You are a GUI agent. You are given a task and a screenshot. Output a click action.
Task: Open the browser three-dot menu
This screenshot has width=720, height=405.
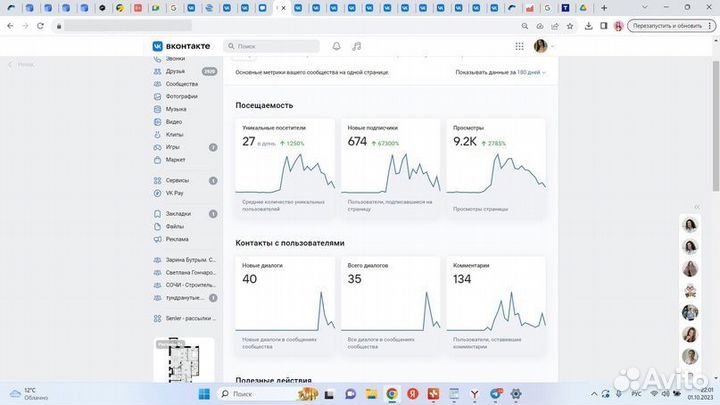711,26
